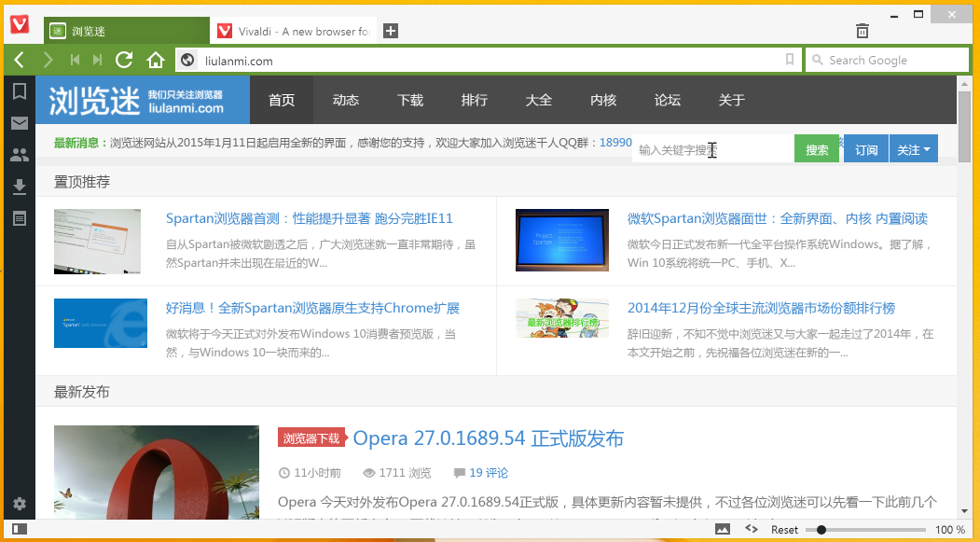Click the Project Spartan screen thumbnail
The image size is (980, 542).
point(562,240)
